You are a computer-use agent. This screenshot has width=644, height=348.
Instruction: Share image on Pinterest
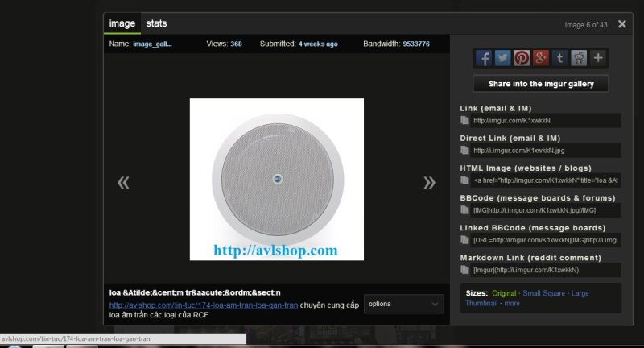522,58
